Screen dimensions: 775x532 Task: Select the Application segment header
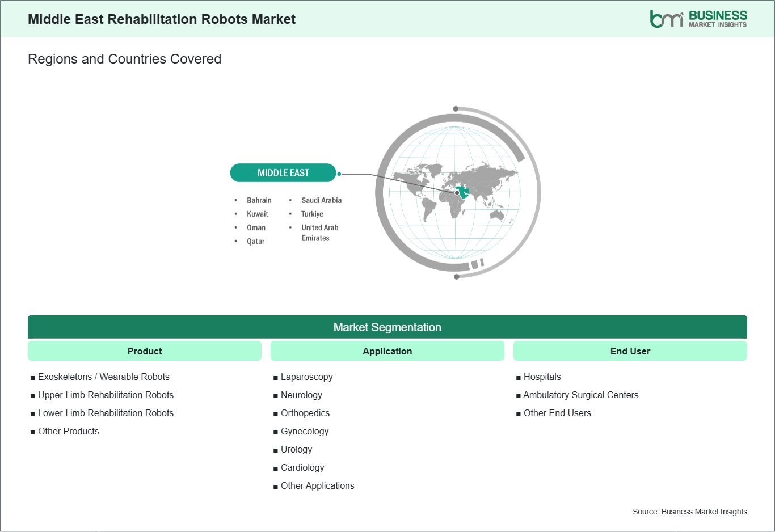click(x=387, y=351)
